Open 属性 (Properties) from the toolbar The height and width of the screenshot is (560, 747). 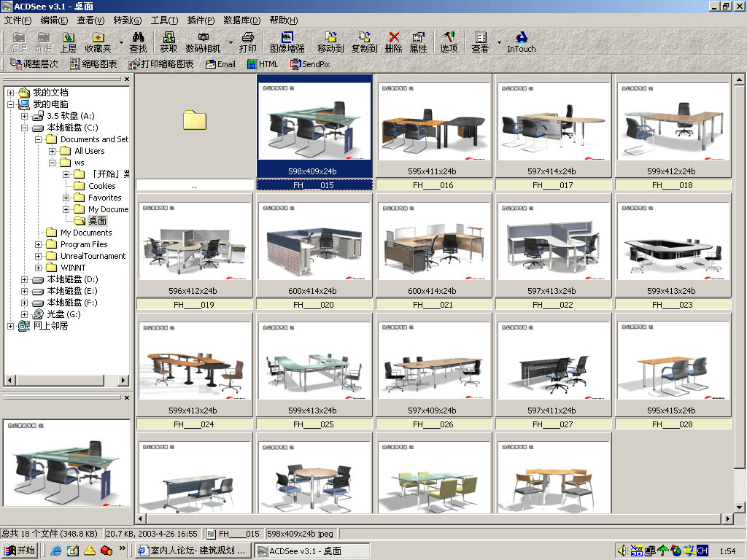pos(418,42)
